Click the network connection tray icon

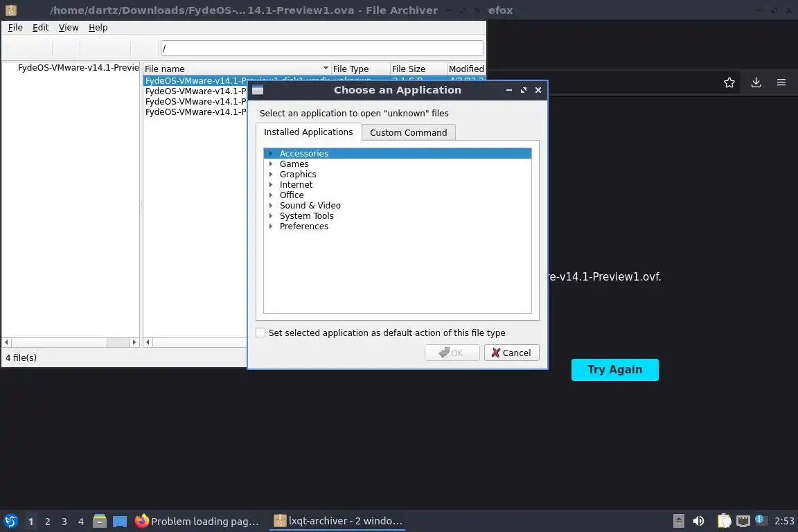[743, 521]
